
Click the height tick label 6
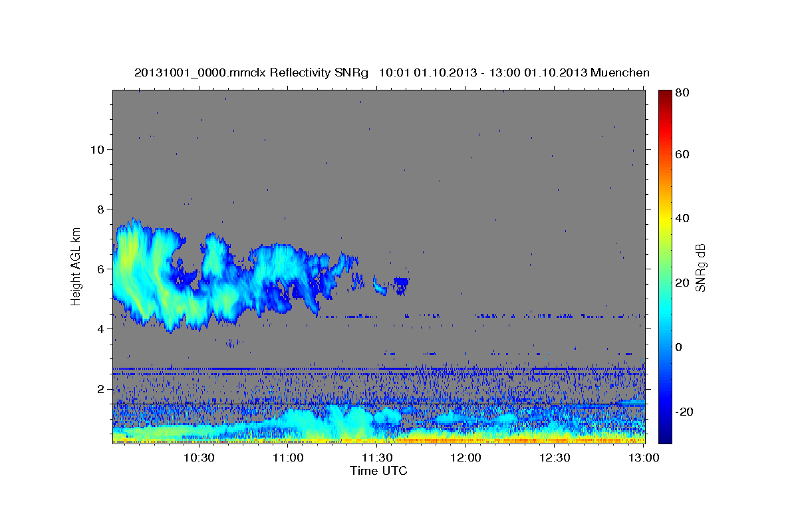point(101,269)
